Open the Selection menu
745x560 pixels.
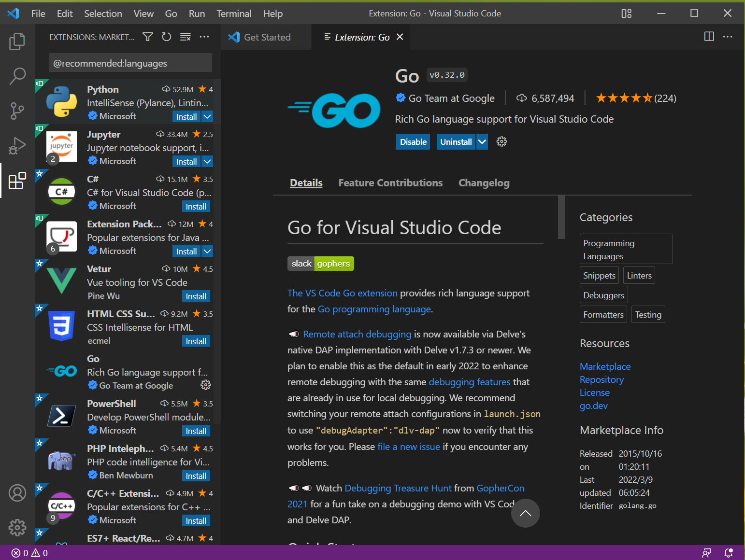click(x=103, y=14)
